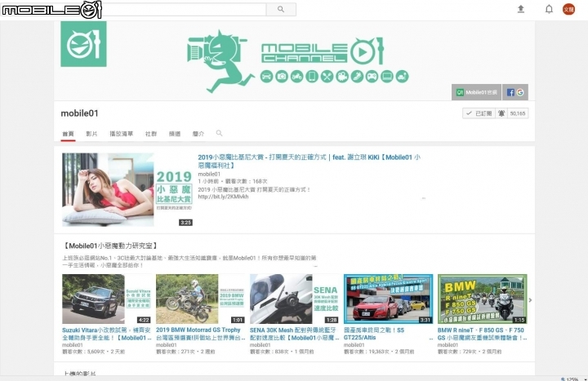
Task: Switch to the 播放清單 playlists tab
Action: point(121,134)
